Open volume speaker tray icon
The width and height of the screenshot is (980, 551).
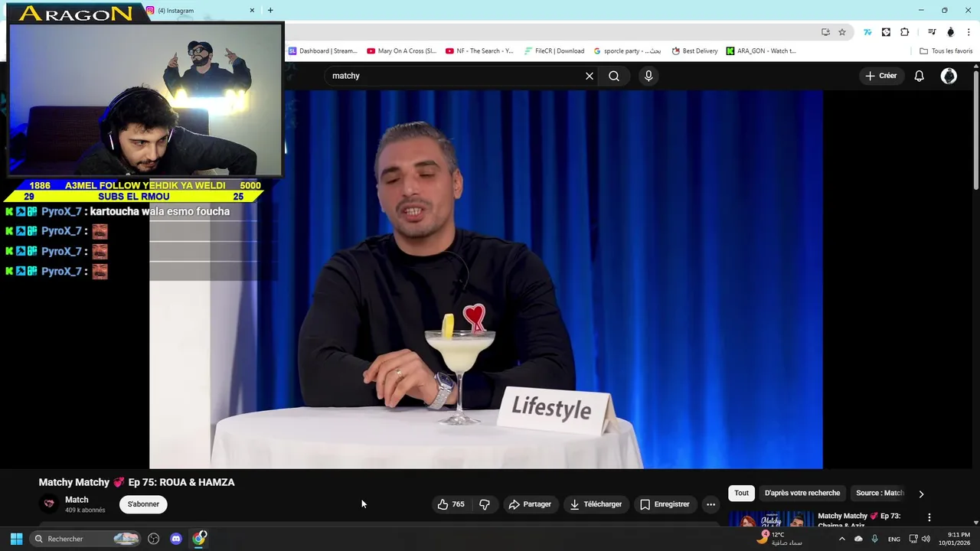click(926, 539)
